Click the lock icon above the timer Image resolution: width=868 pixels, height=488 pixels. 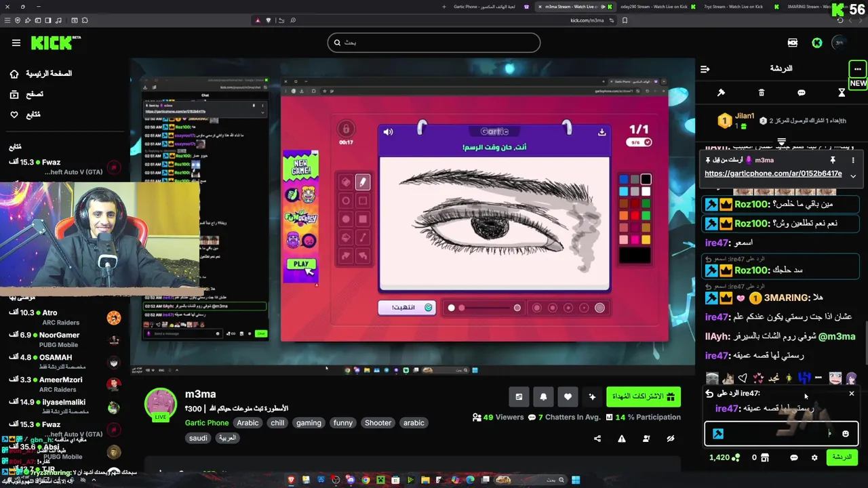pos(346,128)
